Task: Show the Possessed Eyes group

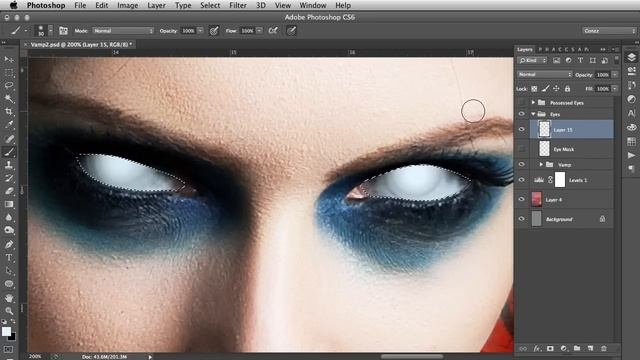Action: coord(521,102)
